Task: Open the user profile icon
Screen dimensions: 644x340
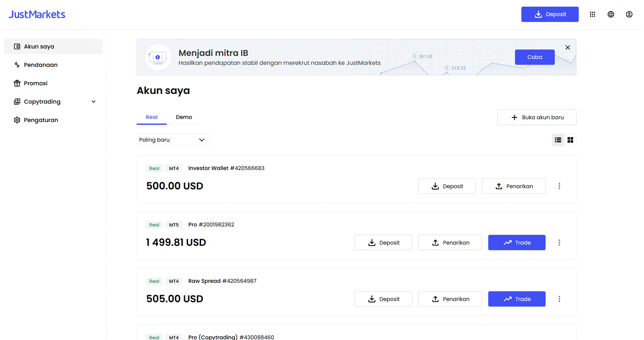Action: (629, 14)
